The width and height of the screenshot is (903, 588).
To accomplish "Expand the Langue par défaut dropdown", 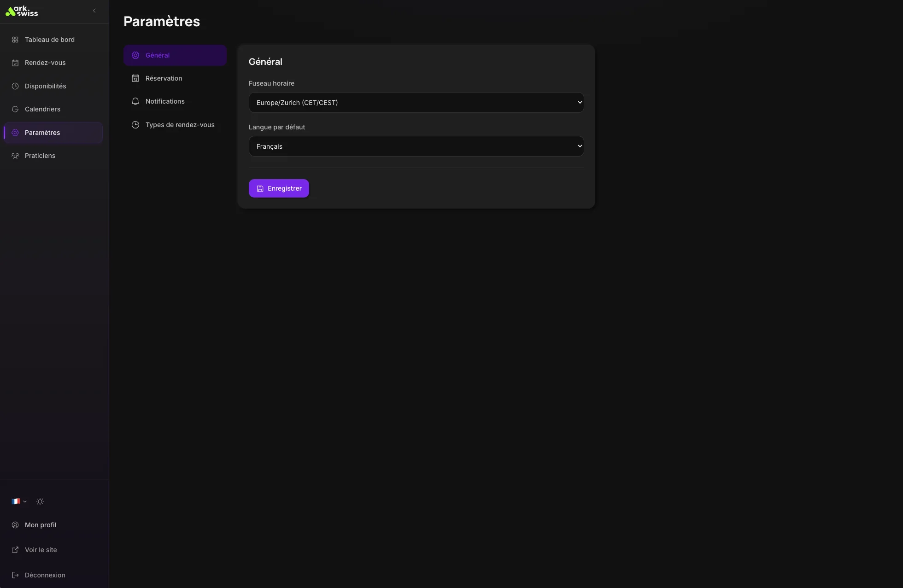I will 416,146.
